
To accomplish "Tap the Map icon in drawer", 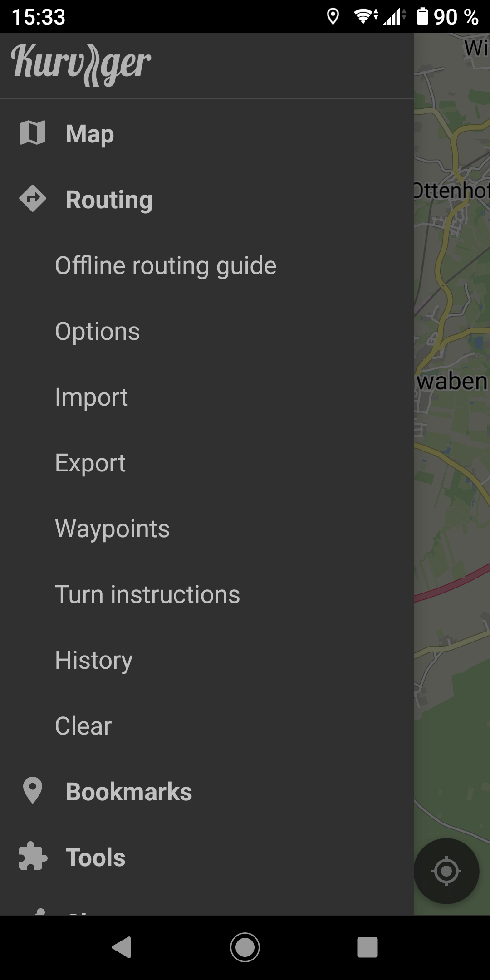I will [x=33, y=133].
